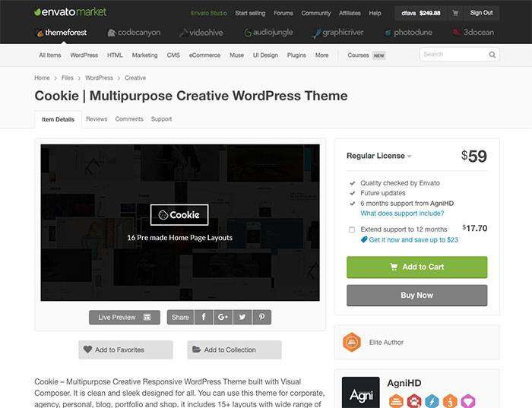Click AgniHD's pink heart badge
This screenshot has width=532, height=408.
[x=468, y=401]
